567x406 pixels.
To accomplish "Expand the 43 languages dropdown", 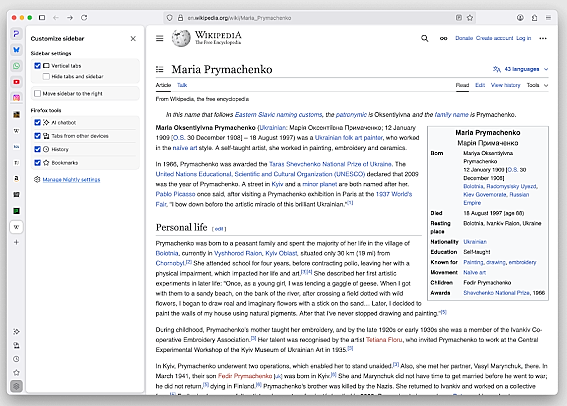I will [x=520, y=69].
